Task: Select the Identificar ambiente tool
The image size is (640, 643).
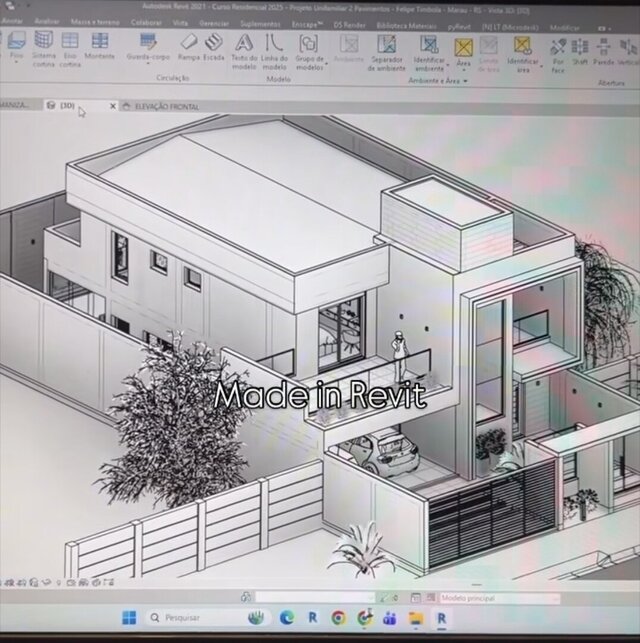Action: [429, 54]
